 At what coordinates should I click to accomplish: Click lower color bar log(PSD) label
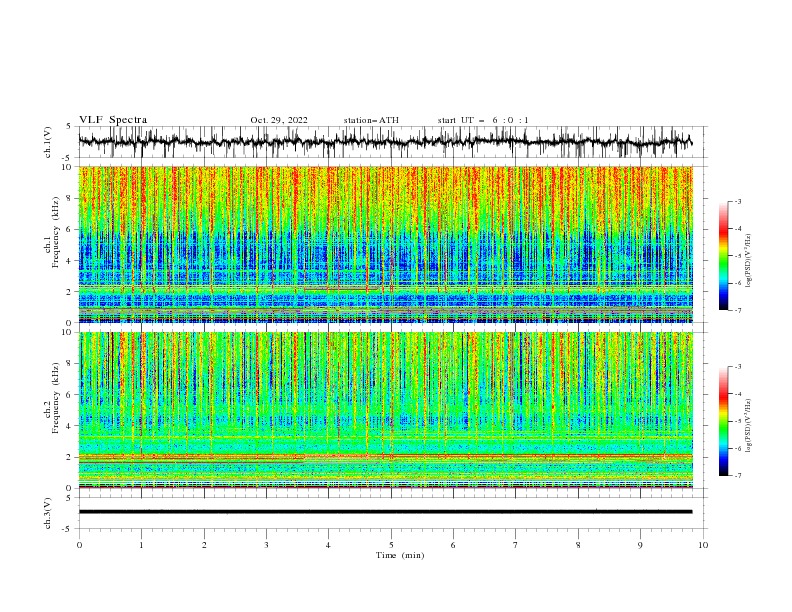(749, 426)
